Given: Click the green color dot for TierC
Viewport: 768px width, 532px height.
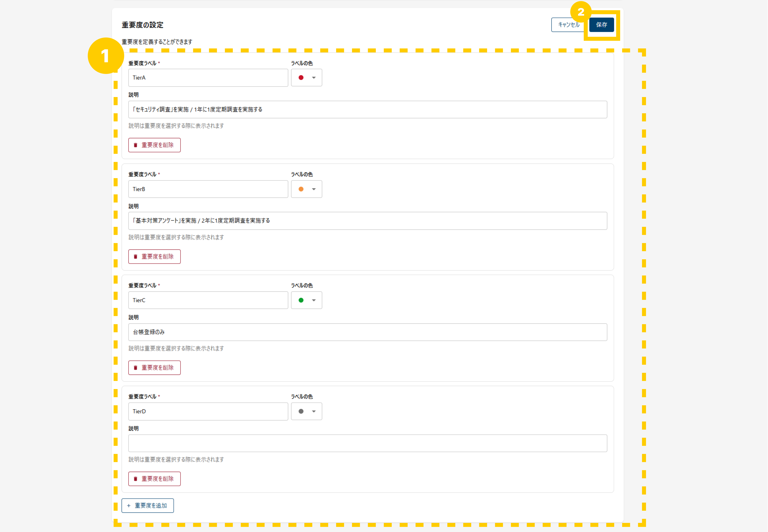Looking at the screenshot, I should [x=301, y=300].
